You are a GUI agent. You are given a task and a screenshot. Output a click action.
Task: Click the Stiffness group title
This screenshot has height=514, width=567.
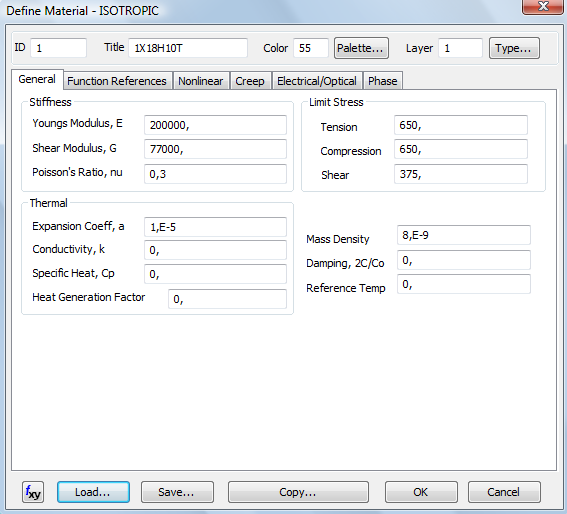pos(50,102)
